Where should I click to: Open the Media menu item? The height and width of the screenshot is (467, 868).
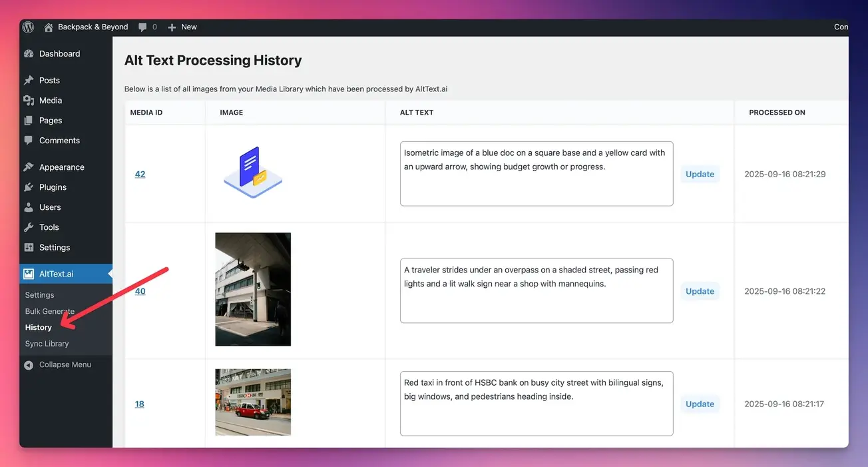pyautogui.click(x=51, y=101)
